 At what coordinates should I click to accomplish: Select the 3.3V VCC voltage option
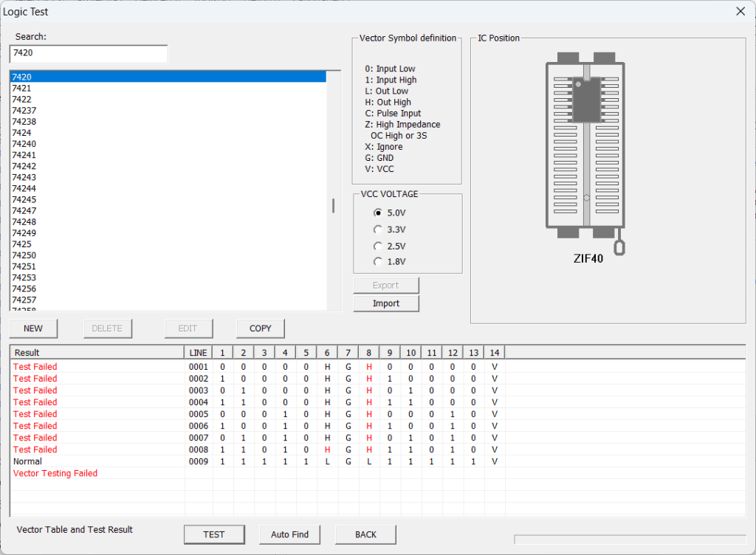click(379, 229)
